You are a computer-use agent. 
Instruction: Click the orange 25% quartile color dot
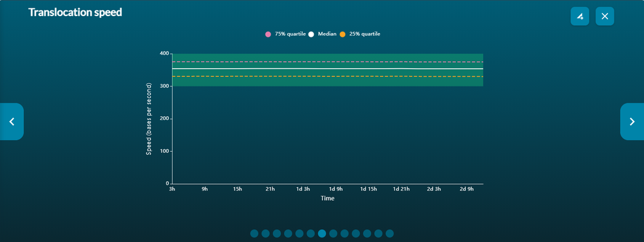click(343, 34)
